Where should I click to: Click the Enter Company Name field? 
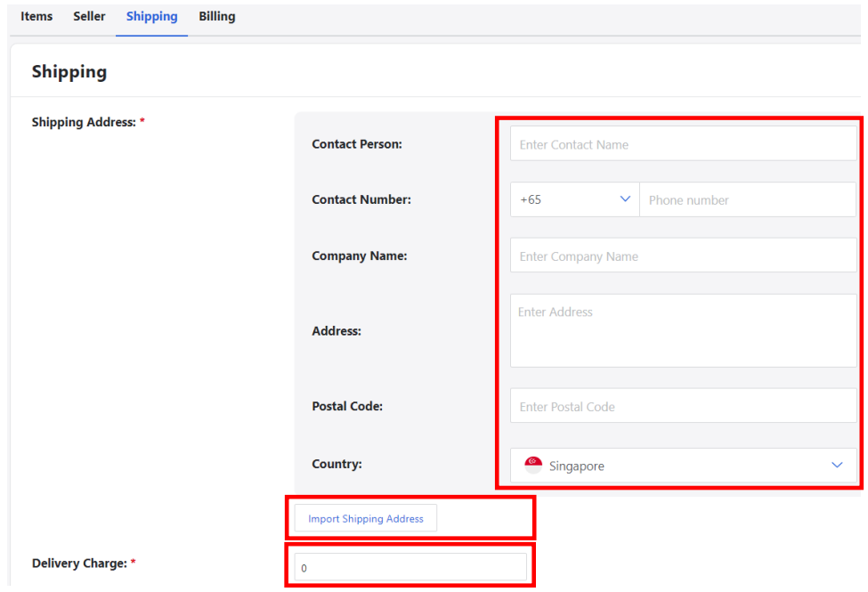[x=683, y=255]
